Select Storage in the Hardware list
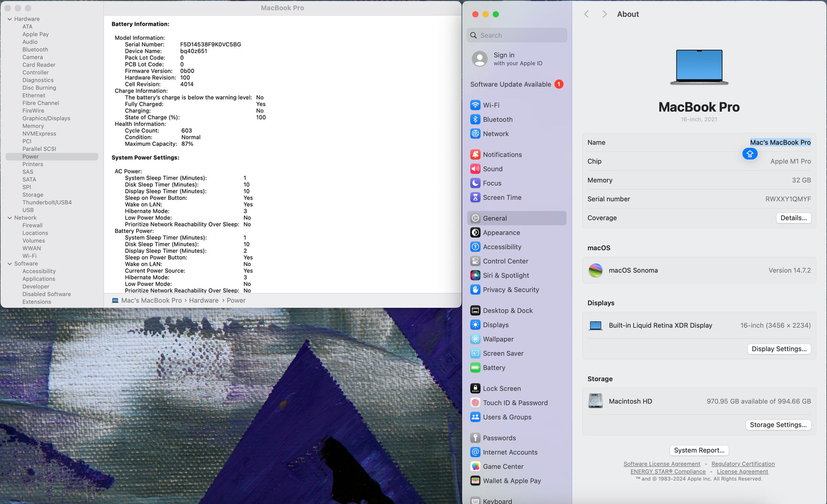This screenshot has height=504, width=827. pos(33,195)
